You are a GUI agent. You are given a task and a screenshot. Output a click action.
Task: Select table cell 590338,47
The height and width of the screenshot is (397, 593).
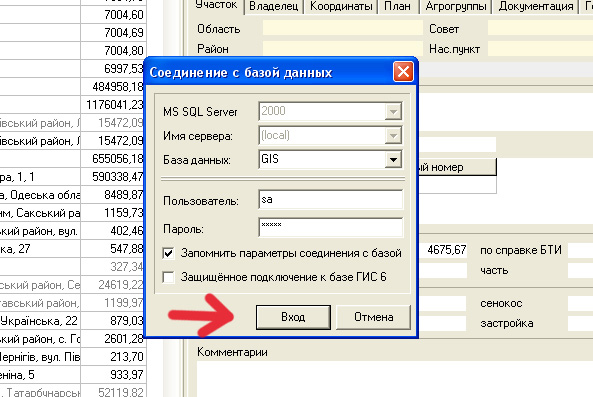point(113,177)
